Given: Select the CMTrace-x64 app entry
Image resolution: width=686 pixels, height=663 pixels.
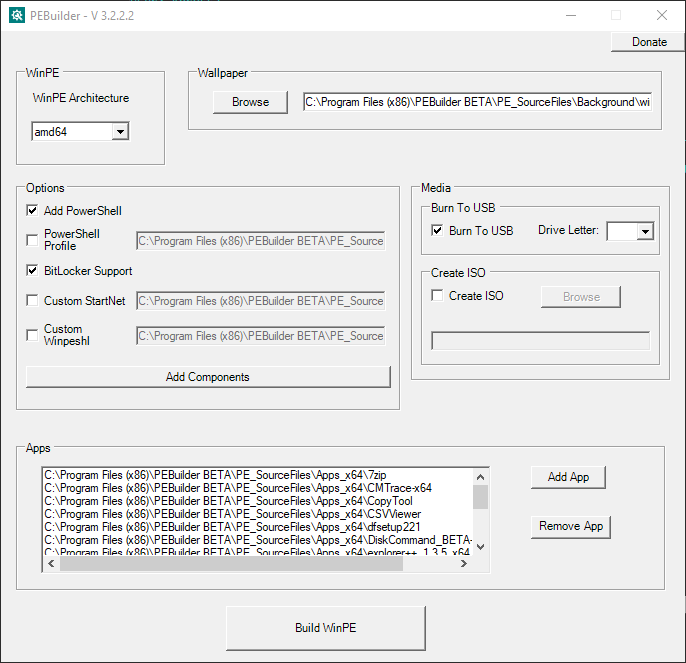Looking at the screenshot, I should click(257, 488).
